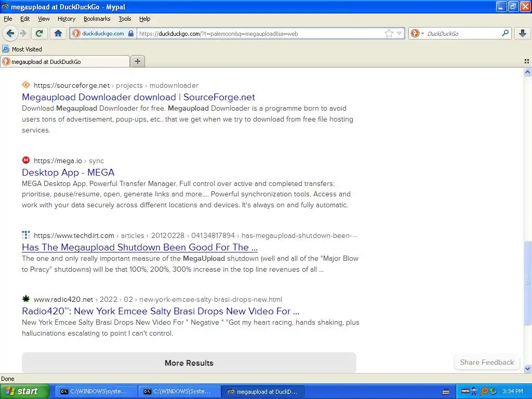Open the Tools menu

click(125, 19)
